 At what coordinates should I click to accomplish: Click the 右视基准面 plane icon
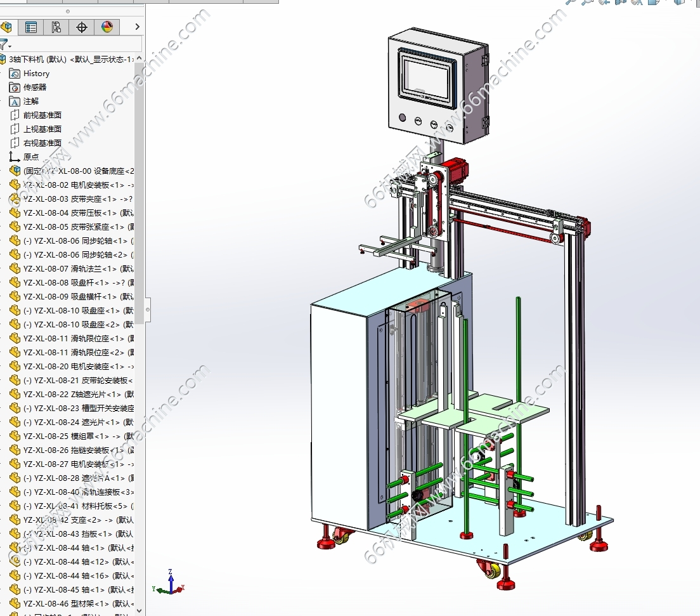[x=15, y=143]
